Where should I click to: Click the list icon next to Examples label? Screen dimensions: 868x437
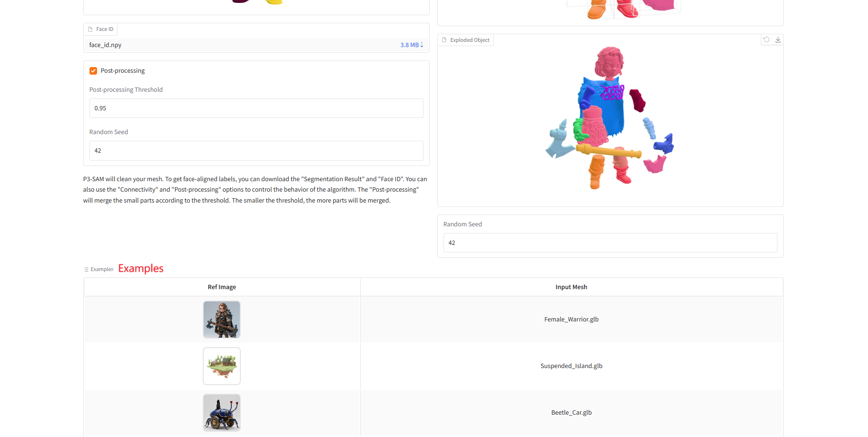tap(86, 270)
